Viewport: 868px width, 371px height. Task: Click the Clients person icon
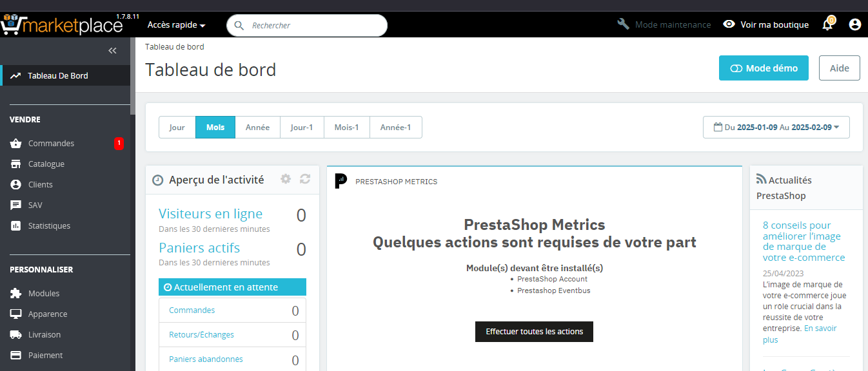[15, 184]
